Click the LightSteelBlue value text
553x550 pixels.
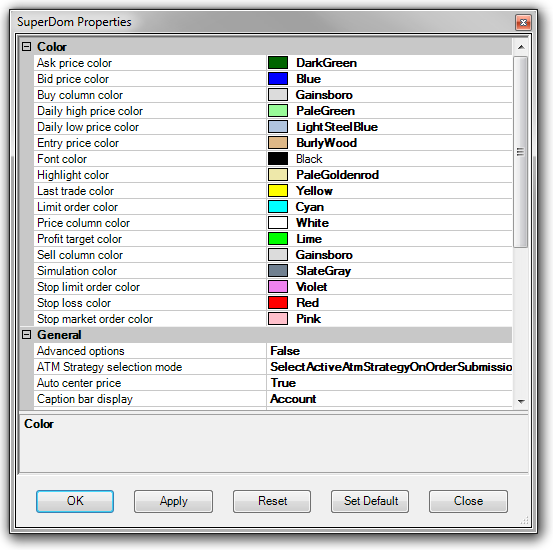(x=337, y=127)
